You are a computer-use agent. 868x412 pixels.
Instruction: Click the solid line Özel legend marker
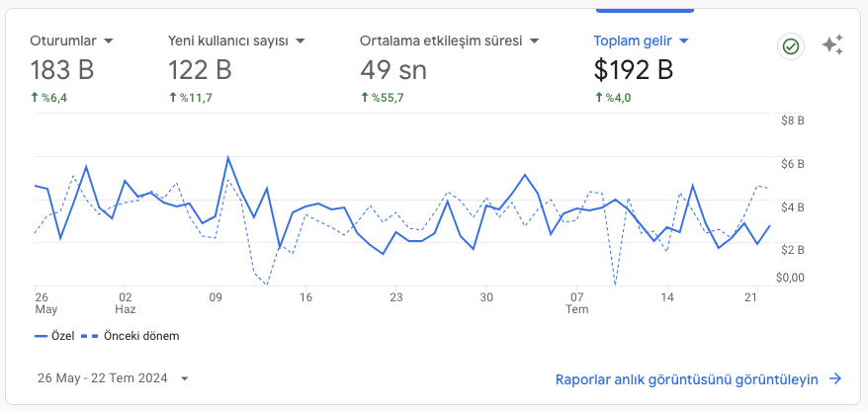(x=42, y=336)
